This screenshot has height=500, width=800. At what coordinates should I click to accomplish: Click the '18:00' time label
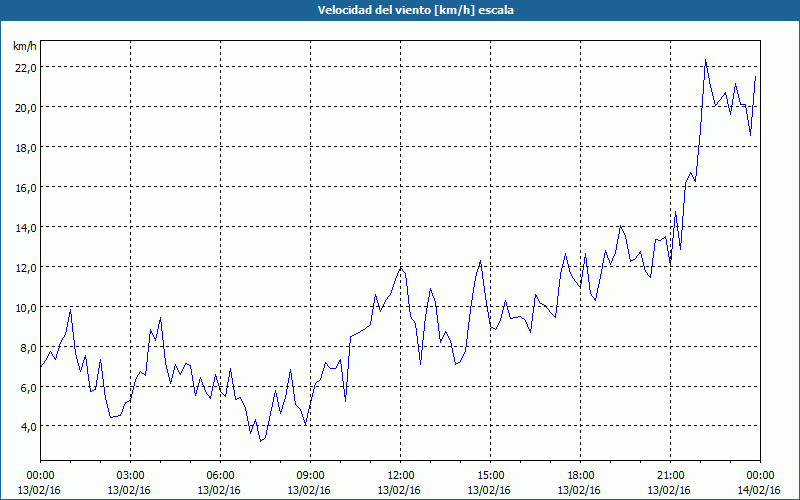(x=580, y=476)
